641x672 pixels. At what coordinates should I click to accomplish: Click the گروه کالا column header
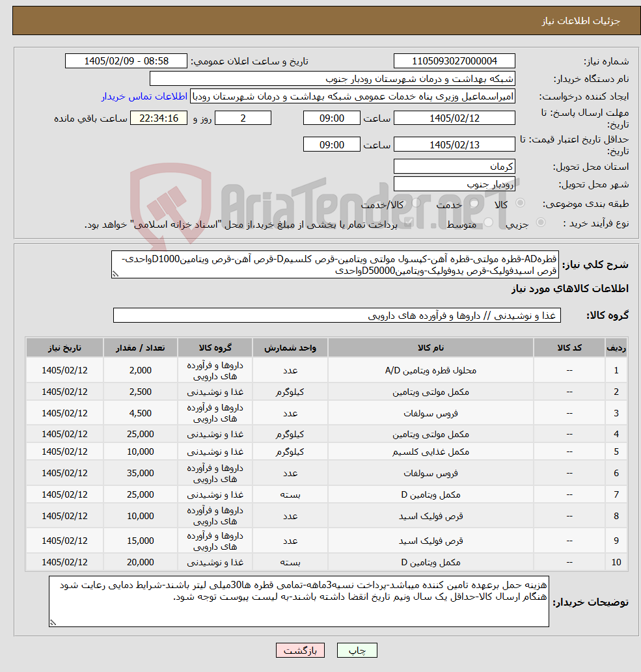tap(215, 347)
